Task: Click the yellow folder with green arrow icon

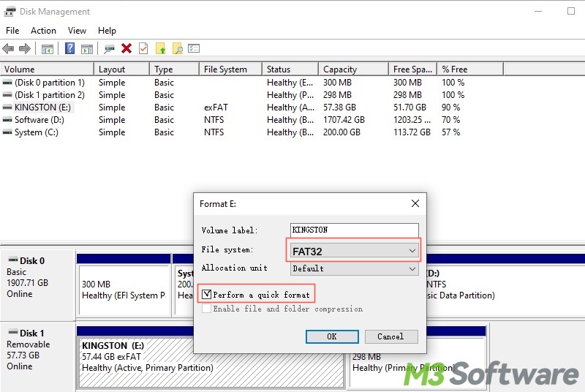Action: coord(160,48)
